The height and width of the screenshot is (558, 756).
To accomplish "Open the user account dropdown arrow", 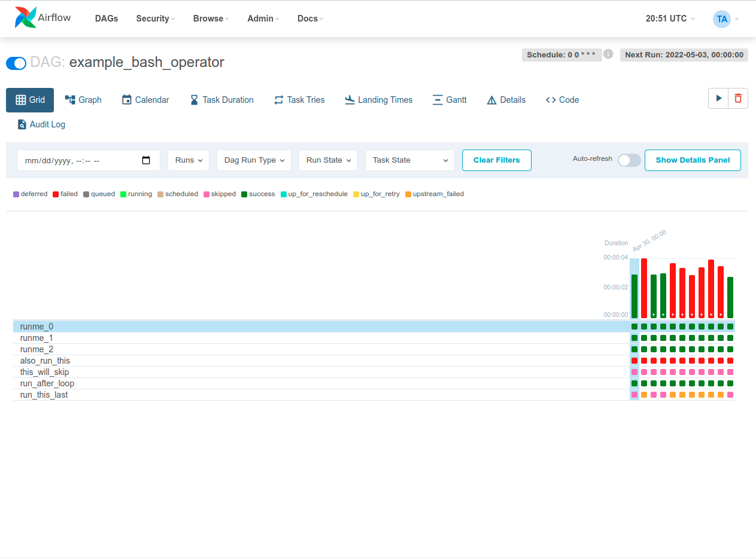I will 737,19.
